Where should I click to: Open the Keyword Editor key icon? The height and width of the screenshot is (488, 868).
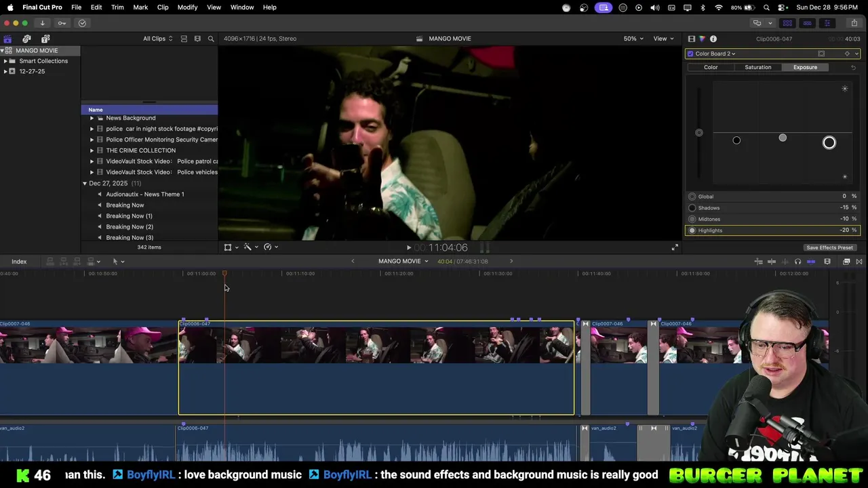(x=62, y=23)
